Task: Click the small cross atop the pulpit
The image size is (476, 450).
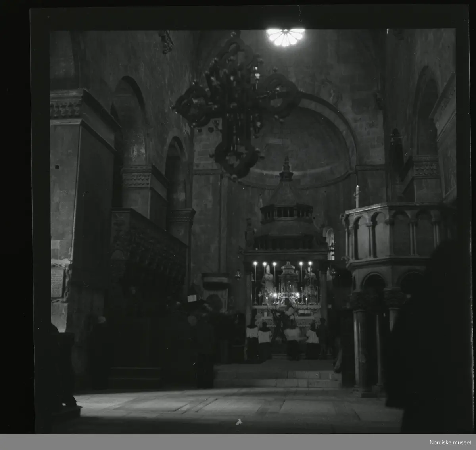Action: pos(356,195)
